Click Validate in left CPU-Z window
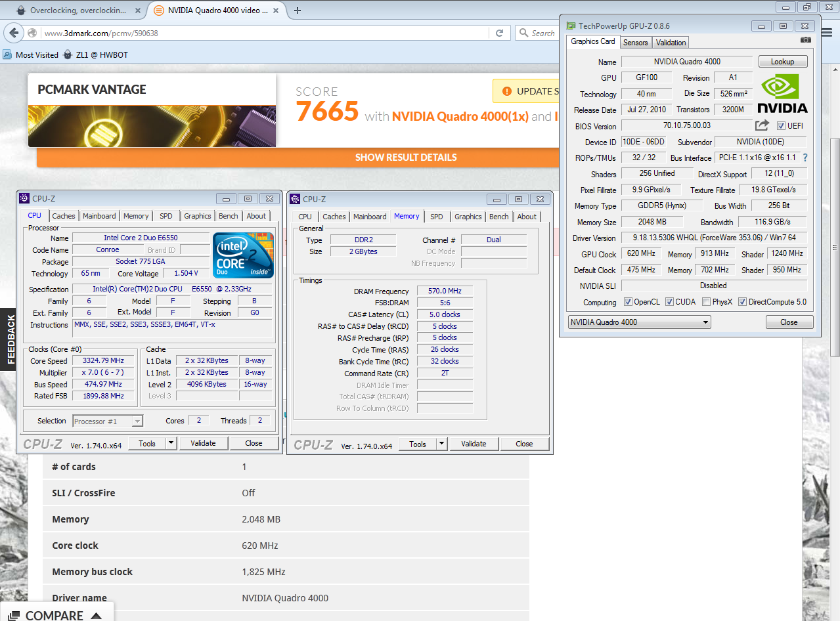 203,443
